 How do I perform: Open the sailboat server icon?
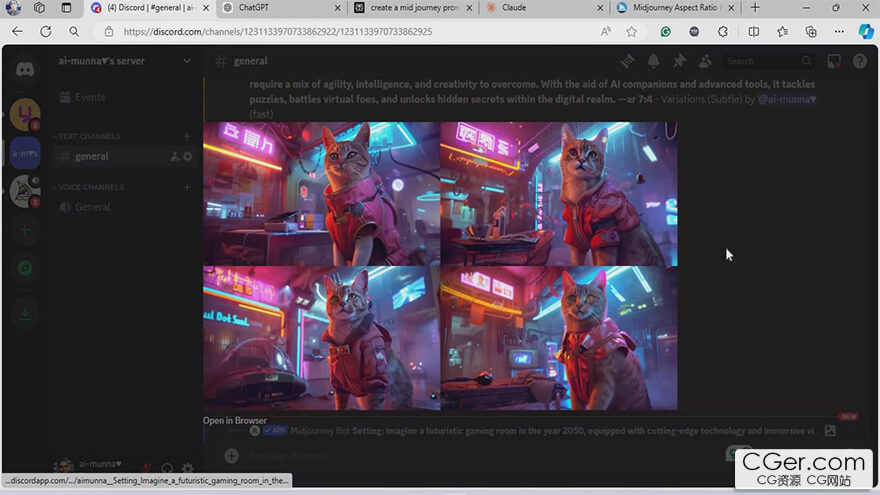tap(25, 191)
